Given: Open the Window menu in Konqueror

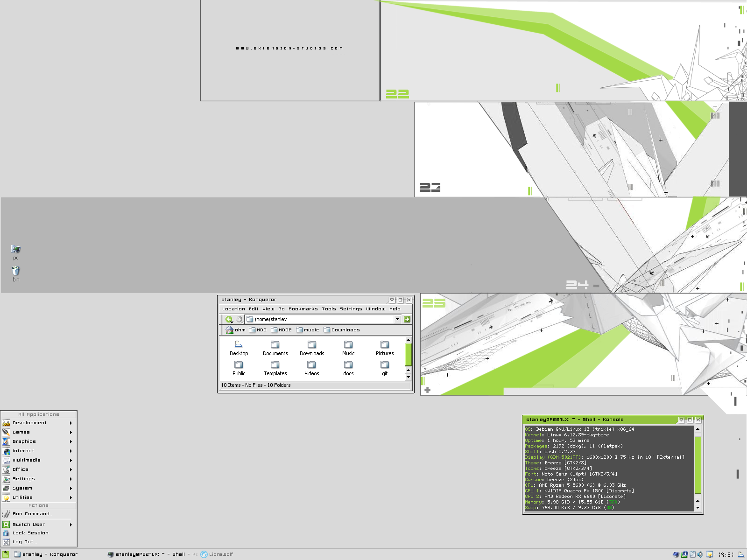Looking at the screenshot, I should point(376,309).
